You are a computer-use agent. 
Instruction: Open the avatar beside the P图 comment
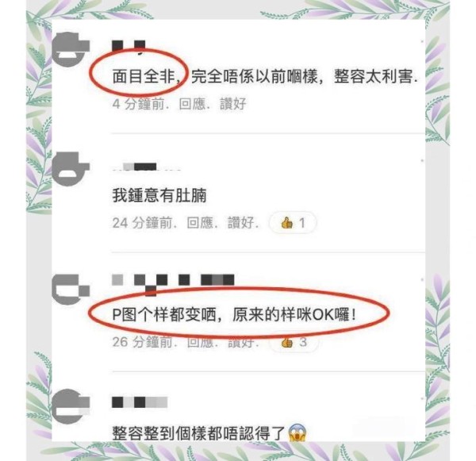pos(71,289)
